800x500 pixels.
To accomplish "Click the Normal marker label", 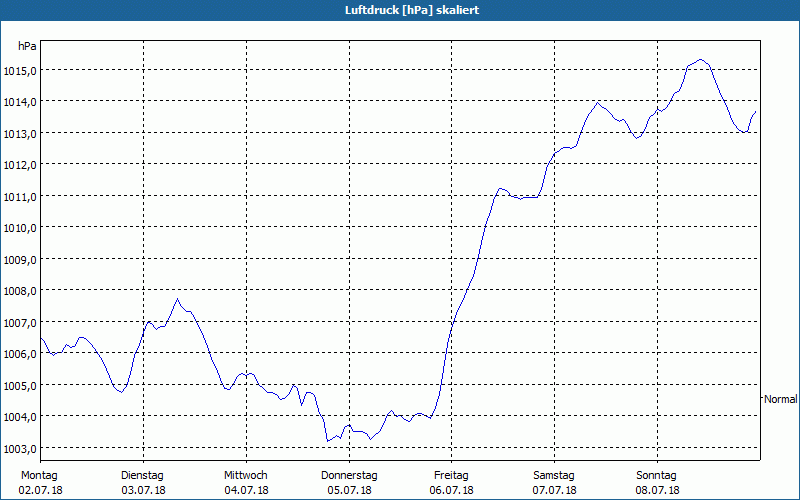I will 780,399.
